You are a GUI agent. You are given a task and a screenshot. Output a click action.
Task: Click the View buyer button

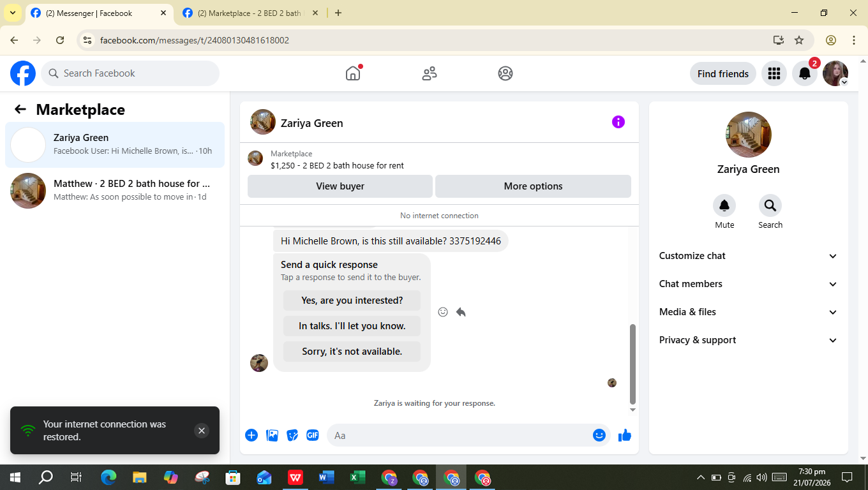[x=340, y=186]
